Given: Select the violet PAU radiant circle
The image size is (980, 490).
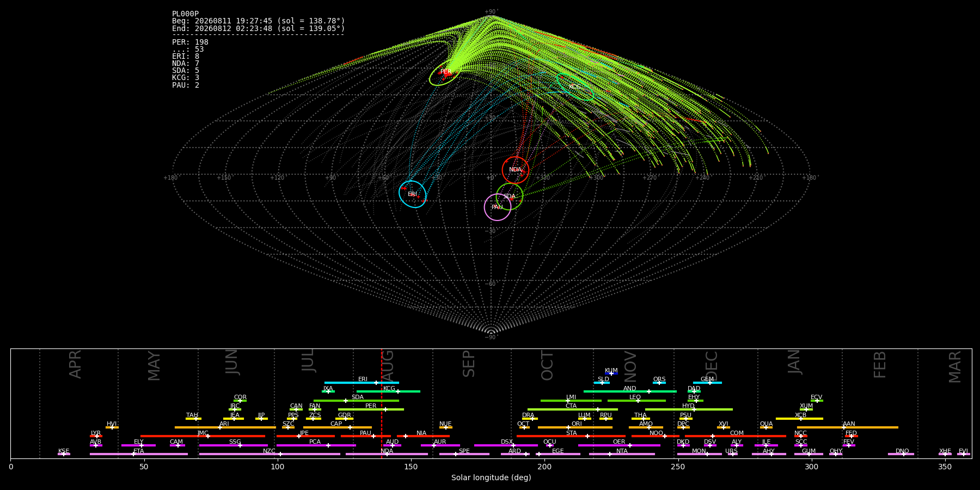Looking at the screenshot, I should coord(498,207).
